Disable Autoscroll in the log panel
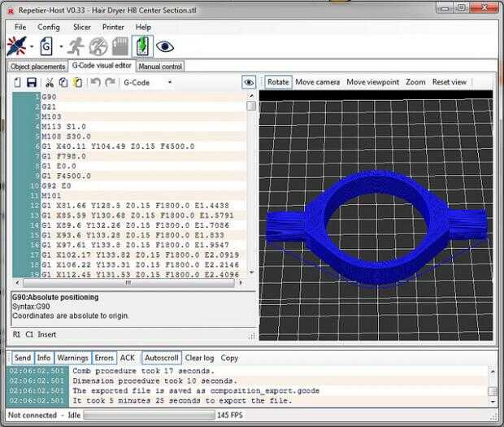 160,357
